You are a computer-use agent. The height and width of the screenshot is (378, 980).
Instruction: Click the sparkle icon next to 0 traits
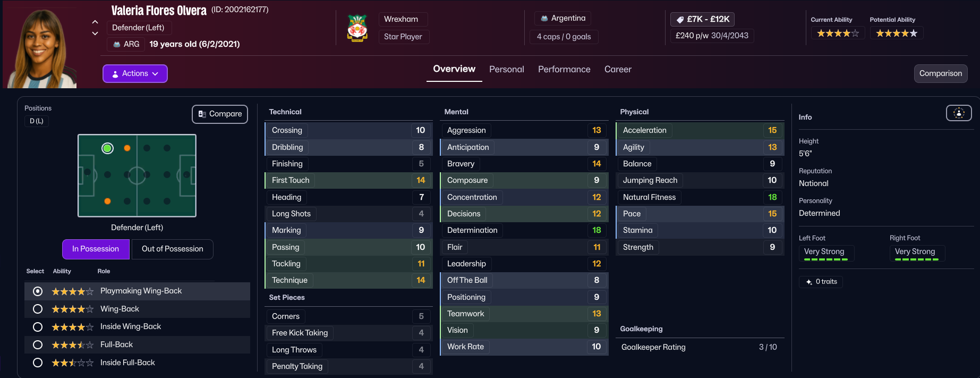coord(809,282)
